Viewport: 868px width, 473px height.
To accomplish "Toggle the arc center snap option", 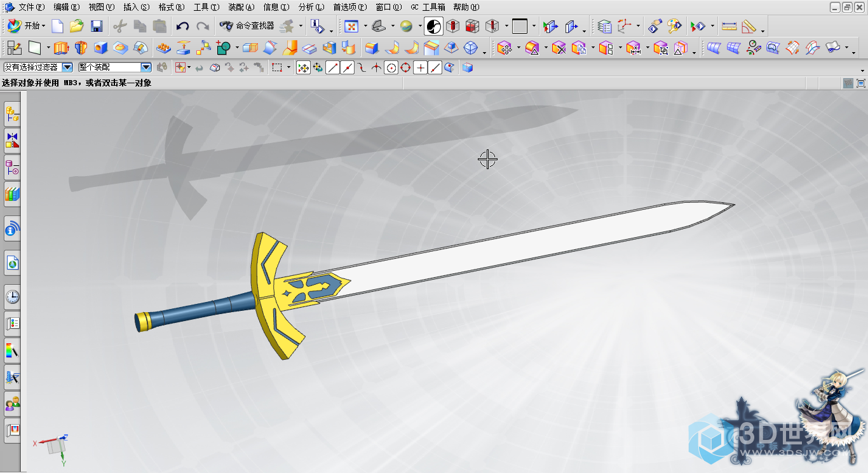I will click(391, 67).
